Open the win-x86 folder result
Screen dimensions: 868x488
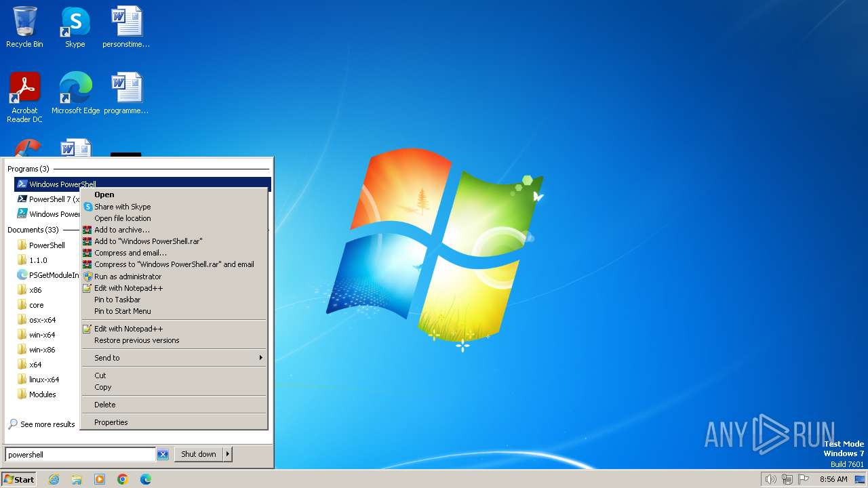(x=47, y=350)
